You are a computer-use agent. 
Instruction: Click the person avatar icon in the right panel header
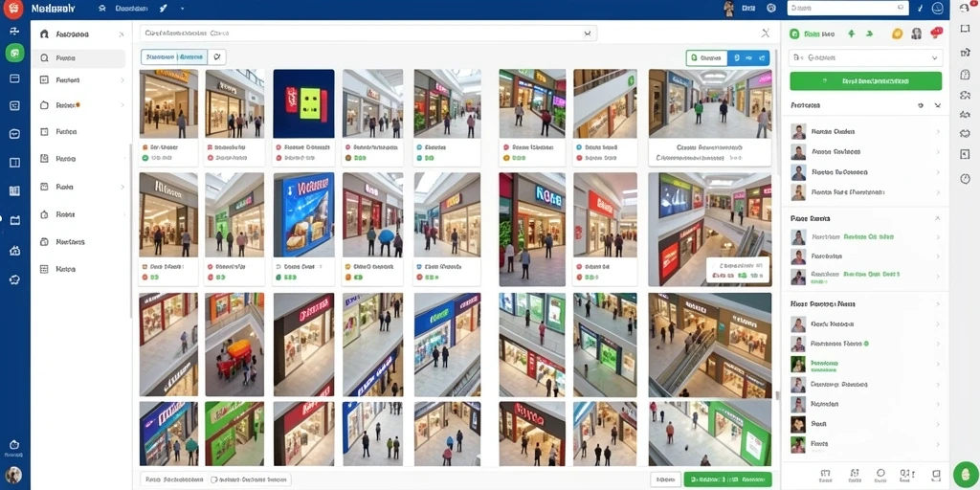tap(916, 33)
